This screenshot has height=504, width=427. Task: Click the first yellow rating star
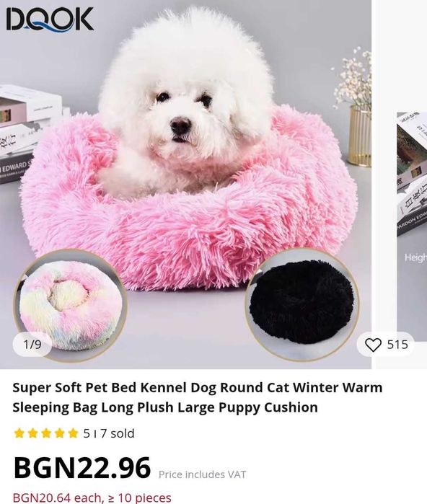pyautogui.click(x=19, y=433)
